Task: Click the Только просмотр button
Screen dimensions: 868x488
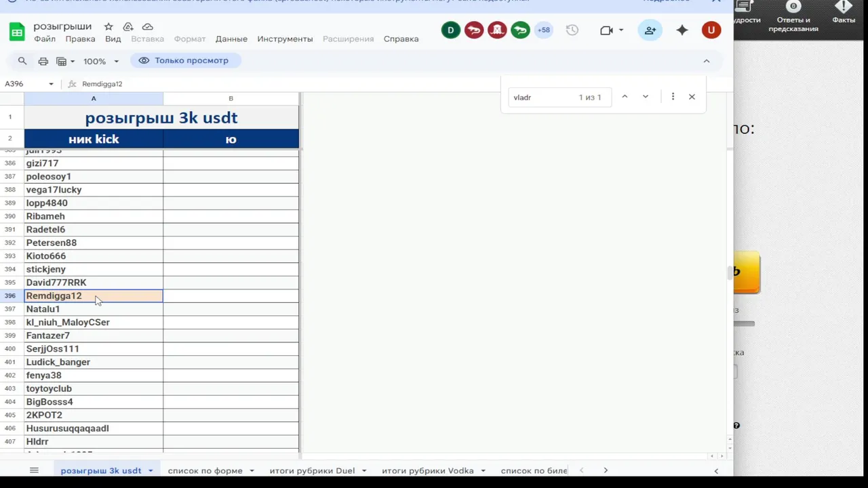Action: click(x=185, y=60)
